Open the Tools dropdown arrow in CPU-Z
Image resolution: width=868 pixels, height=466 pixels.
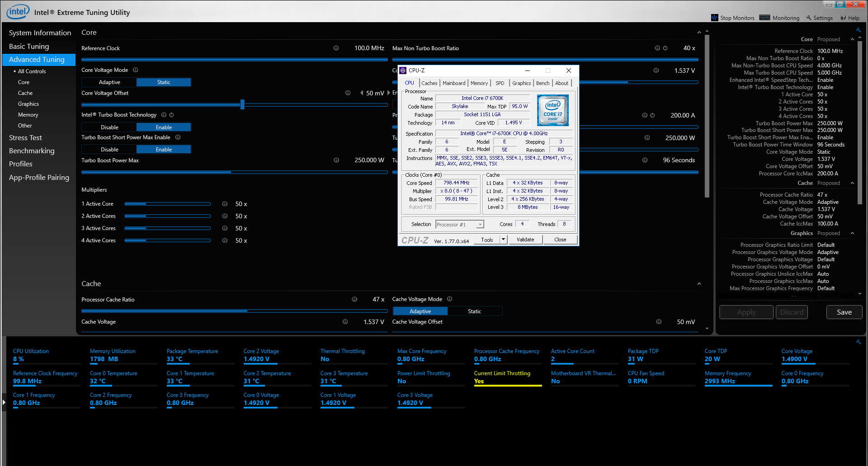tap(503, 240)
